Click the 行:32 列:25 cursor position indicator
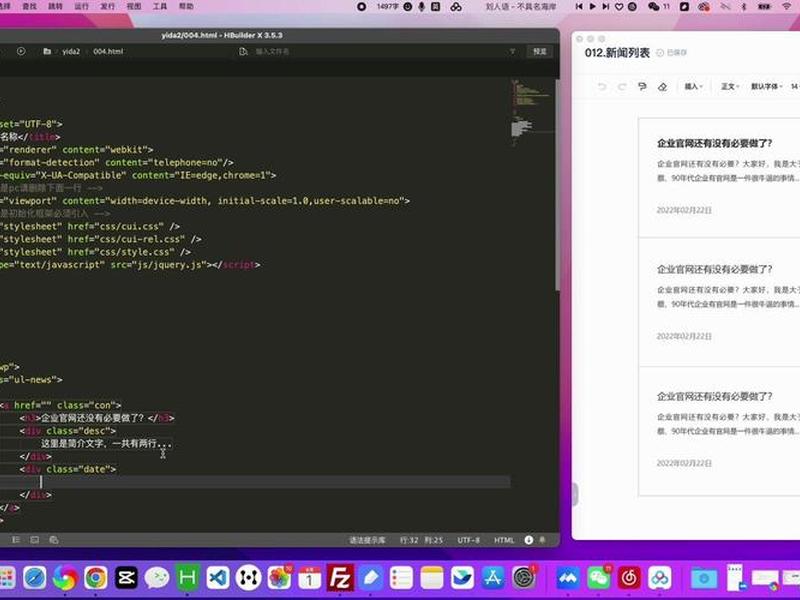 (x=421, y=540)
